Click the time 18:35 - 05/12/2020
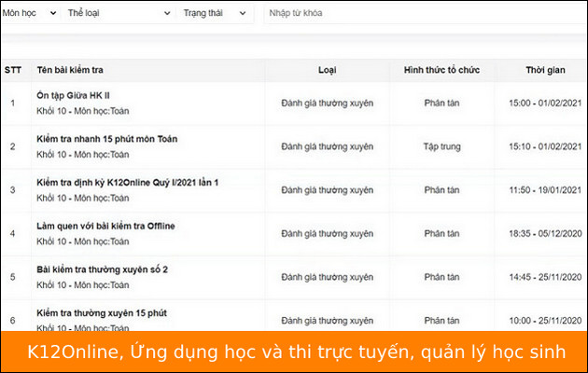 545,233
